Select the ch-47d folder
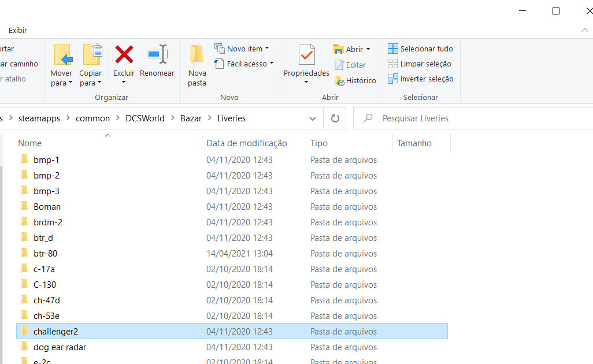Screen dimensions: 593x364 coord(46,300)
